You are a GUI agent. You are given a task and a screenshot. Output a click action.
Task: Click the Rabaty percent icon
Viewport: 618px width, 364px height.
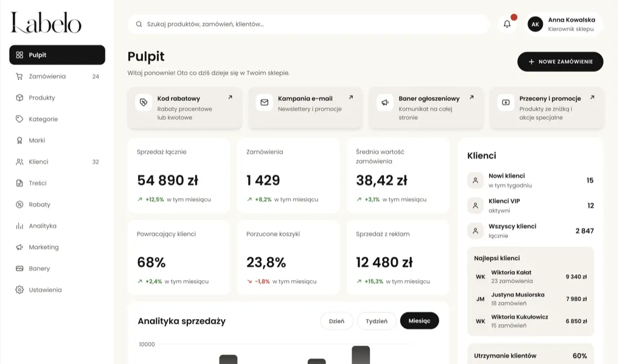(x=19, y=204)
